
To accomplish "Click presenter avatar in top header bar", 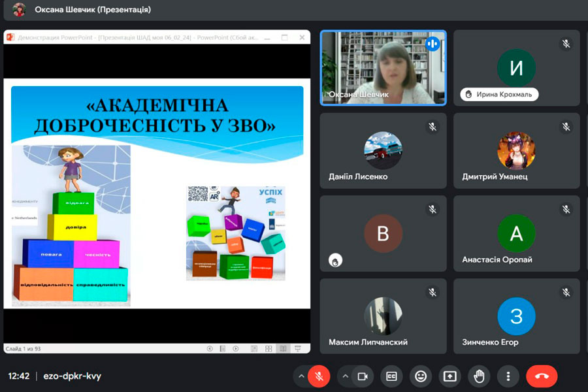I will point(19,9).
